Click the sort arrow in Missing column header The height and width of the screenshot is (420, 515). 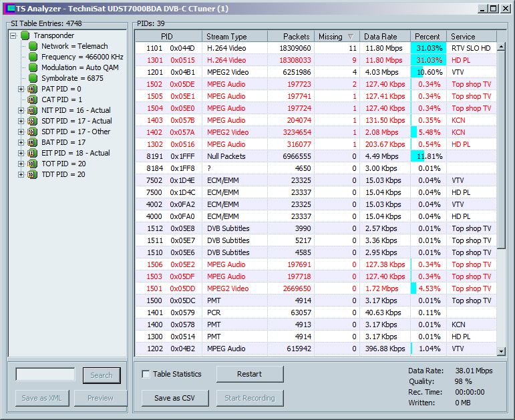[x=351, y=37]
